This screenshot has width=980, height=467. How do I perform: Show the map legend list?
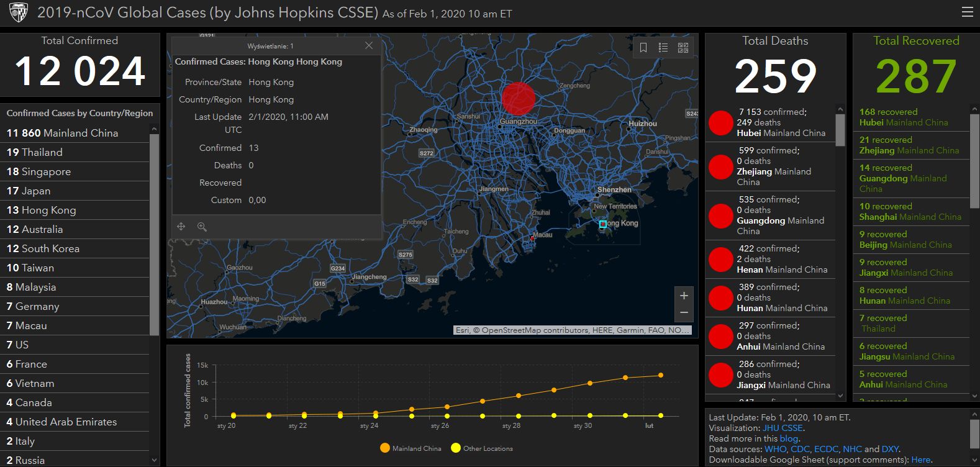pos(663,48)
